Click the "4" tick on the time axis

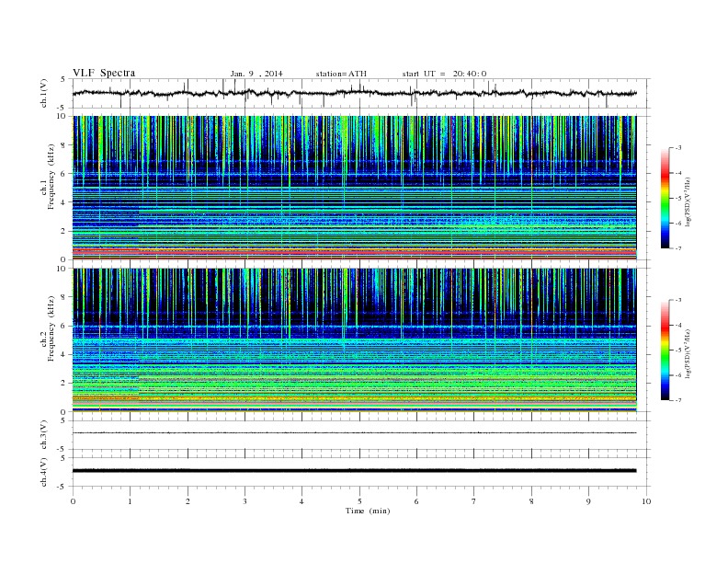point(301,501)
